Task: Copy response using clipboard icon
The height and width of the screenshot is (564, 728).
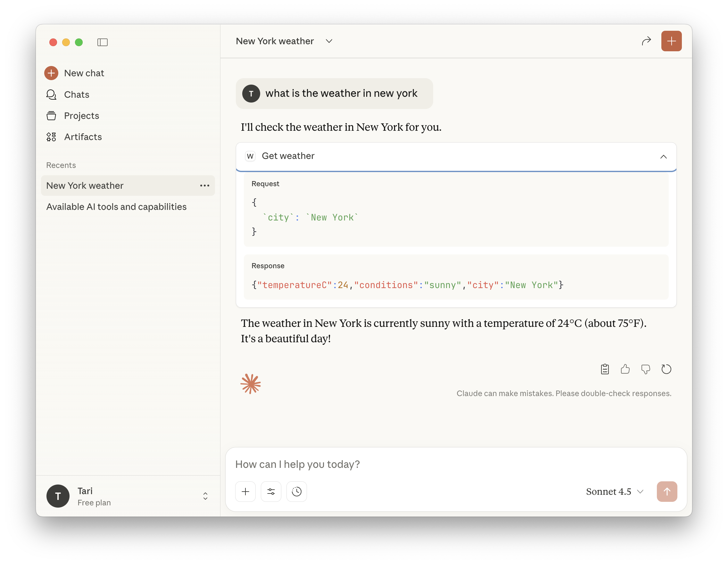Action: pos(605,369)
